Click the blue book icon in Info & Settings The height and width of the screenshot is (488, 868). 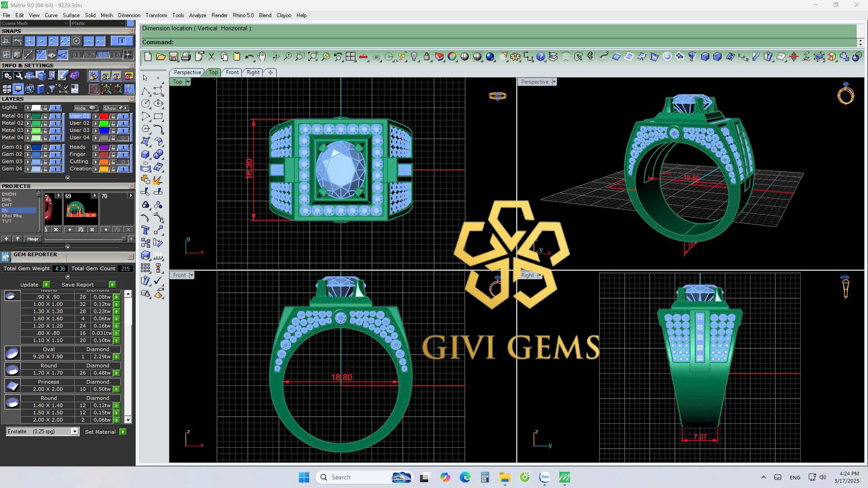[41, 89]
